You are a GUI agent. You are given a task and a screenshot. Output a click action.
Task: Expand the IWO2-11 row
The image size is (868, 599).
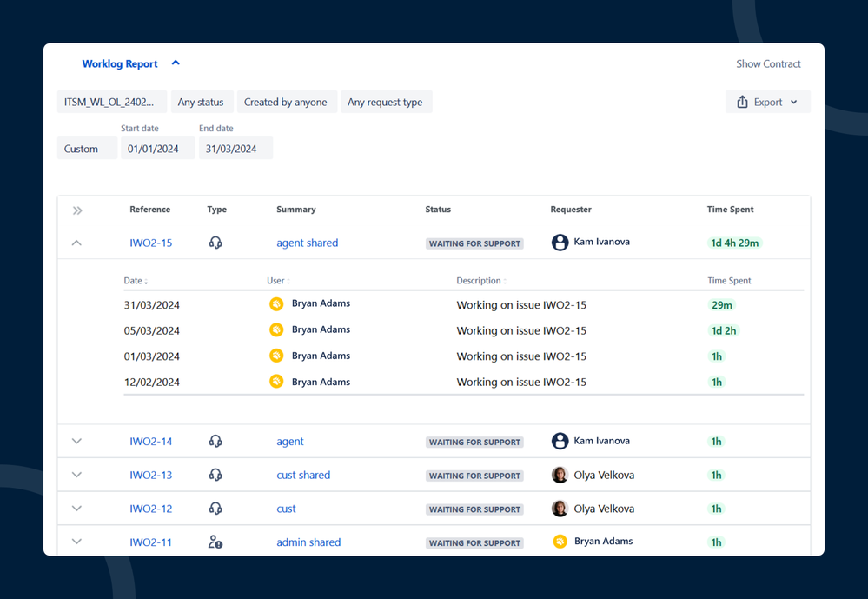76,542
